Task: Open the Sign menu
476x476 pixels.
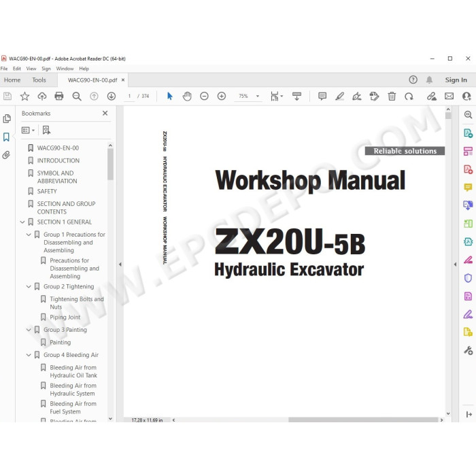Action: coord(46,69)
